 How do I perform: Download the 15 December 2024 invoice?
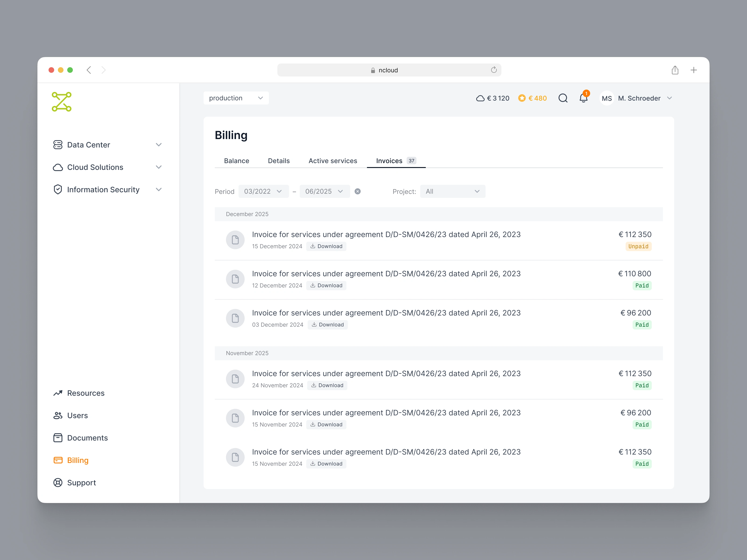coord(326,246)
